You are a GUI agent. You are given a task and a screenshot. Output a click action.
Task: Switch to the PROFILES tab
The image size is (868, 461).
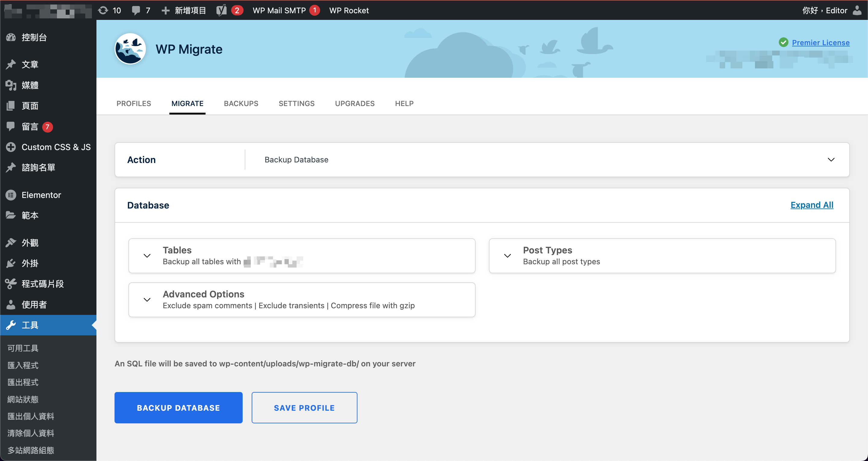[134, 103]
